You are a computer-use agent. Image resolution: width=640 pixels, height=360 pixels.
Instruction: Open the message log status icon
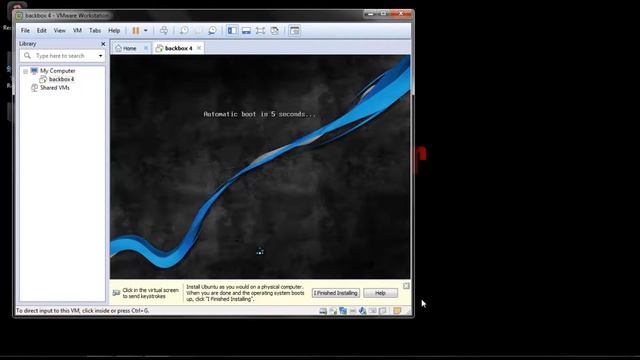pyautogui.click(x=397, y=311)
